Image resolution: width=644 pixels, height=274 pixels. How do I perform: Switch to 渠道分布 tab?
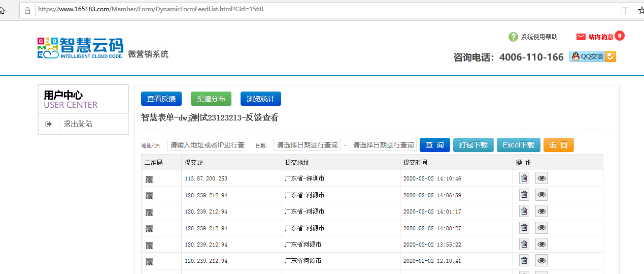point(211,99)
